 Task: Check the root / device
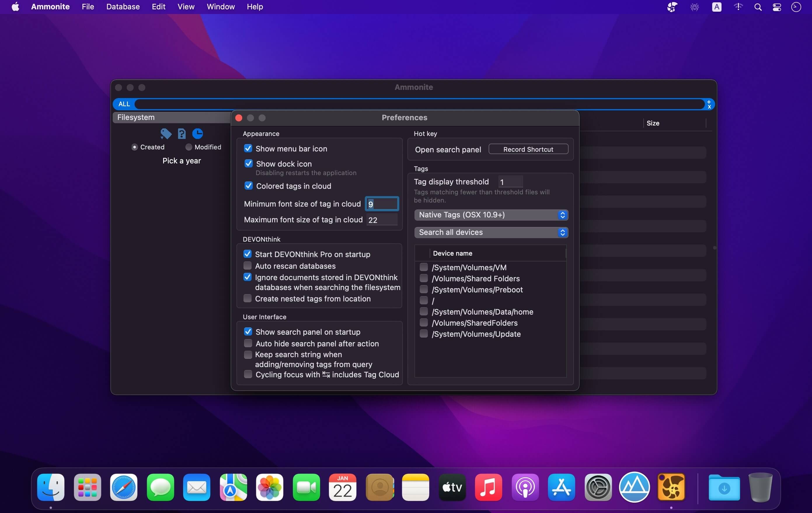tap(424, 300)
